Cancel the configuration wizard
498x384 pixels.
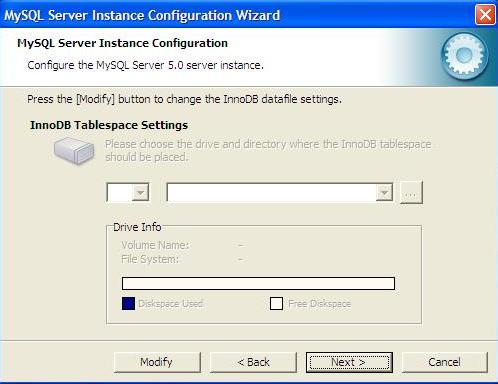(x=445, y=362)
